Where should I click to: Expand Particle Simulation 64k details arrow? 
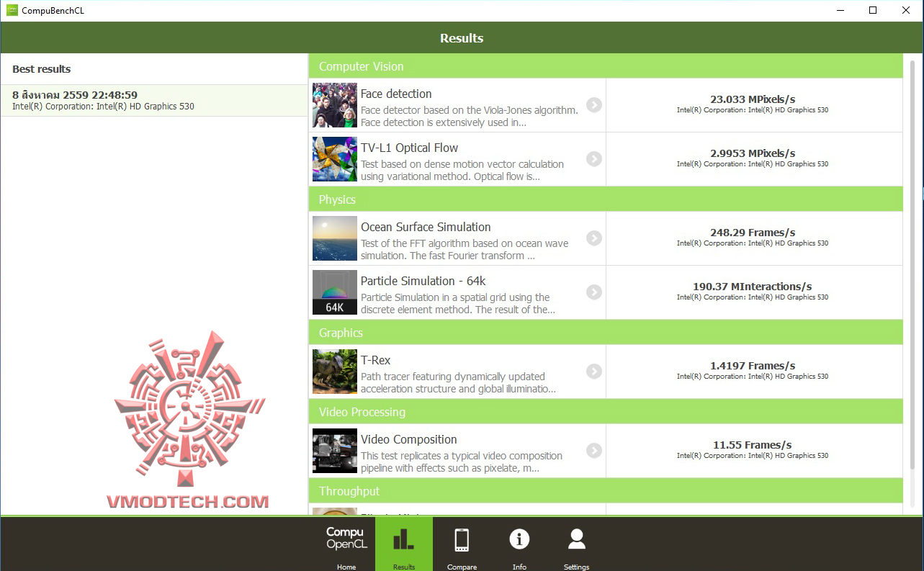click(x=593, y=292)
